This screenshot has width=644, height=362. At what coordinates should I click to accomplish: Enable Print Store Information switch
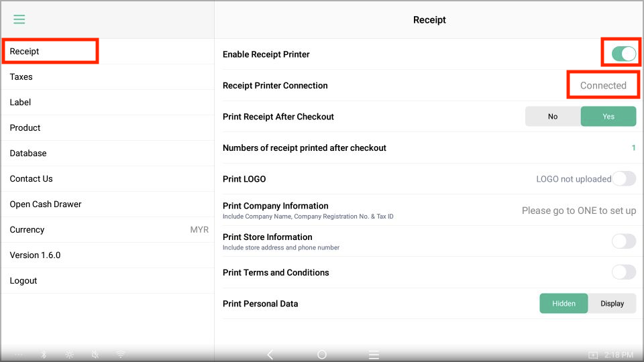click(x=624, y=241)
